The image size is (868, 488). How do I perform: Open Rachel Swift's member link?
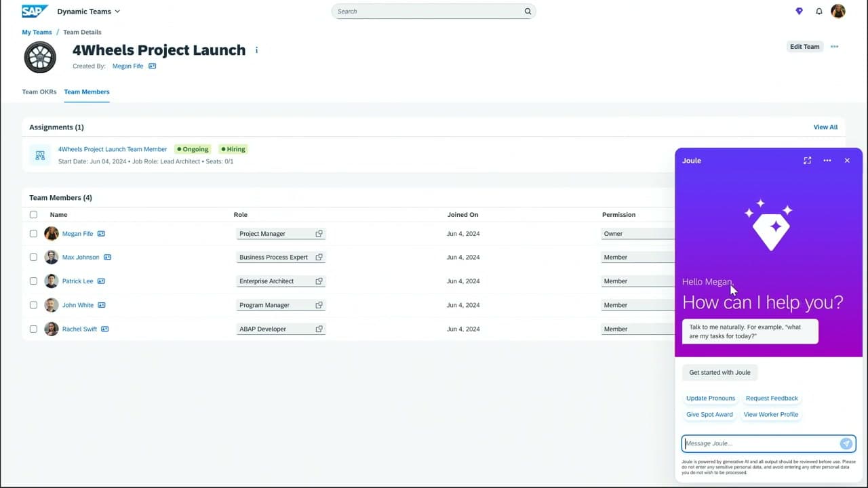[79, 329]
